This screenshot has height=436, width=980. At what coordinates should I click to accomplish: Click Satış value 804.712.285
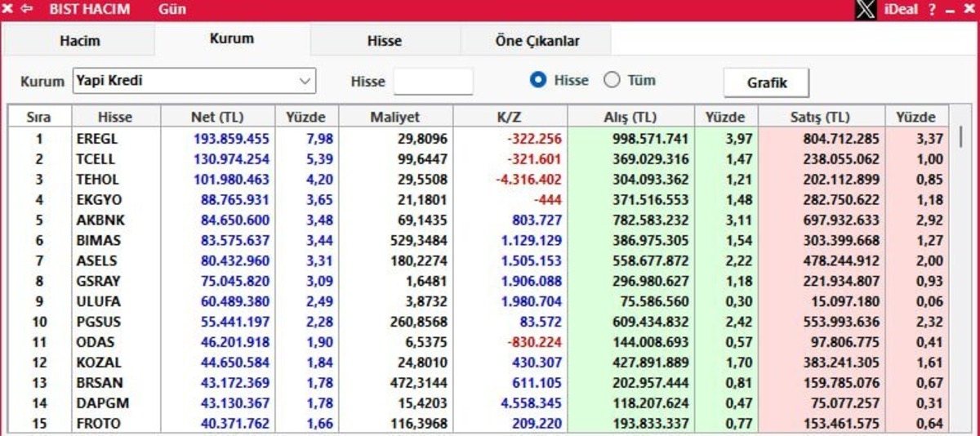(x=841, y=139)
